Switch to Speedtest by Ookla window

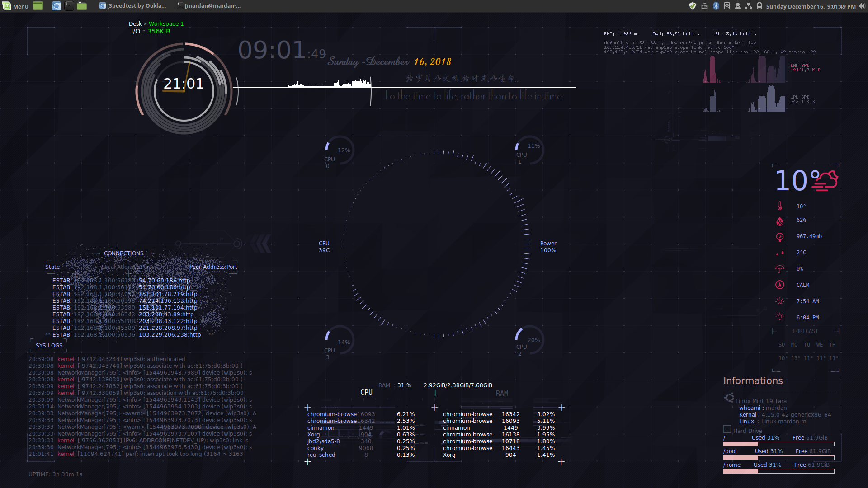click(133, 6)
